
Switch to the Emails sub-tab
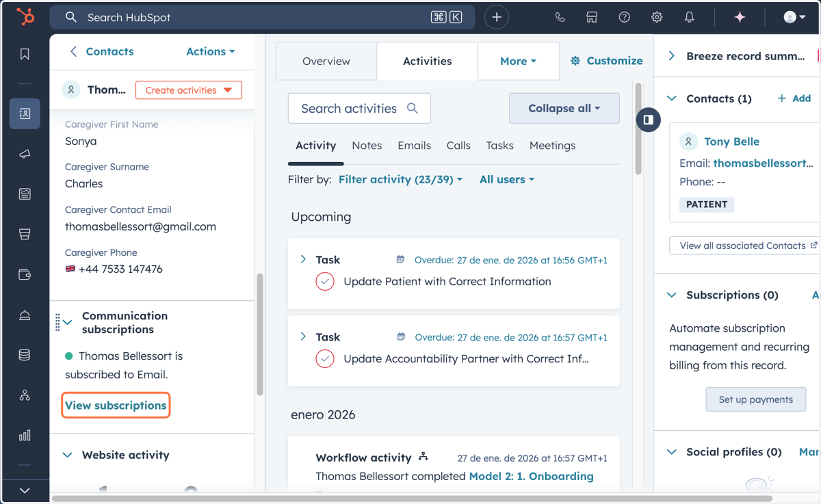tap(414, 146)
